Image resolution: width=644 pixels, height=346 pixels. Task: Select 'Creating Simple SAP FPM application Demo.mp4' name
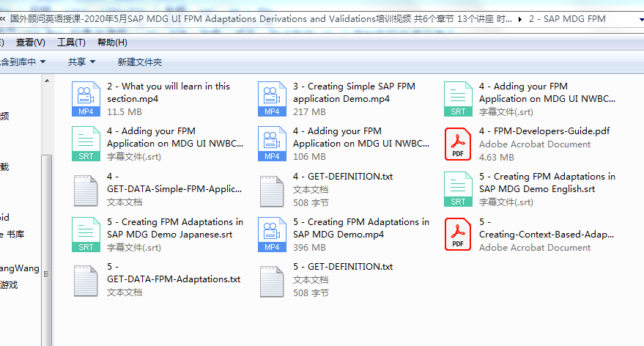click(354, 92)
